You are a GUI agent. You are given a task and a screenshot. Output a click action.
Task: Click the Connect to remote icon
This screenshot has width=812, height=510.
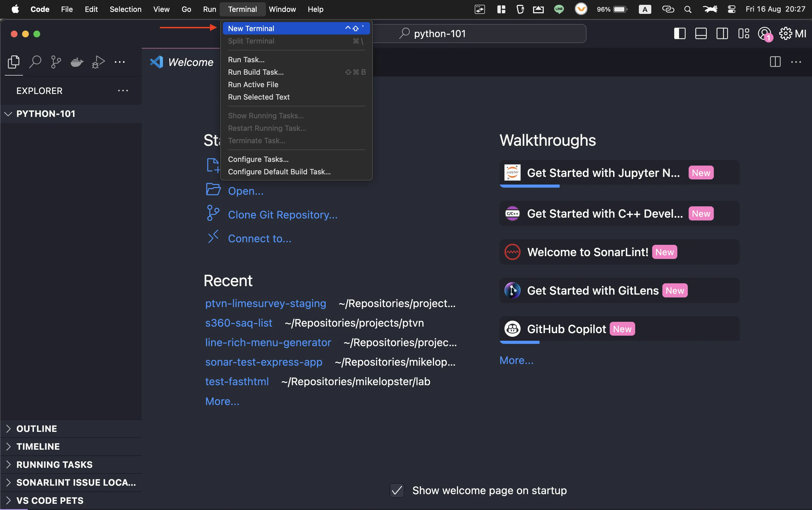pyautogui.click(x=213, y=237)
